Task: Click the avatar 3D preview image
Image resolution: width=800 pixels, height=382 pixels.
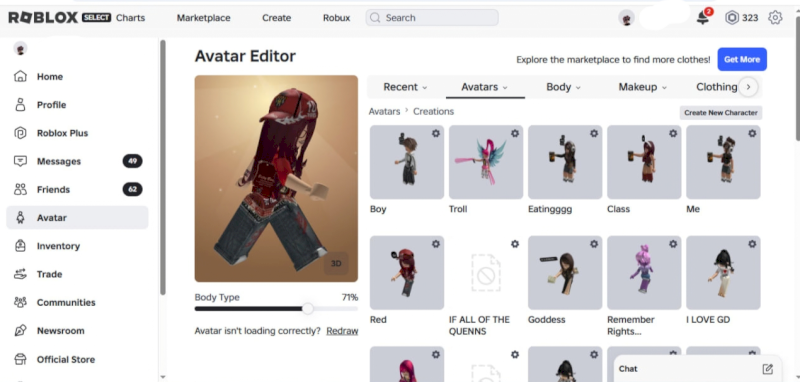Action: (x=276, y=179)
